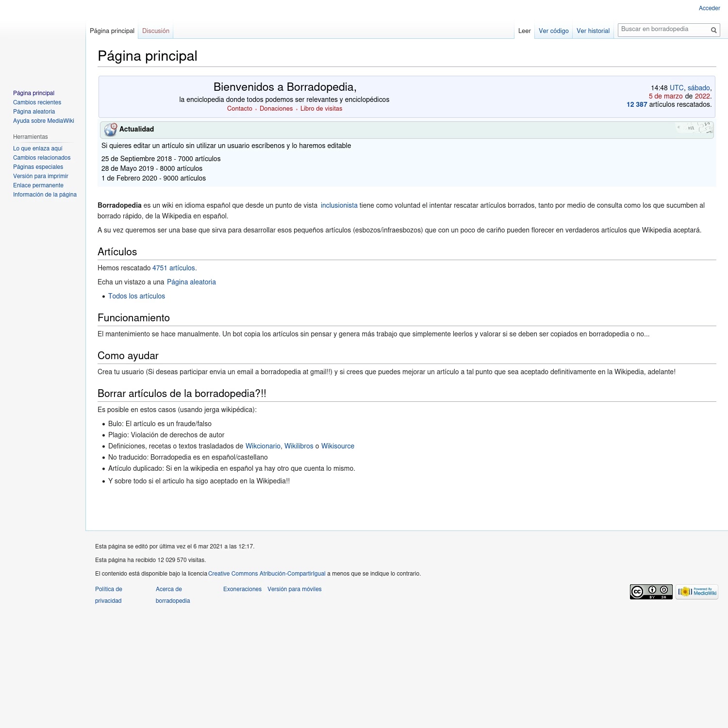
Task: Click the Plagio deletion rule item
Action: [166, 435]
